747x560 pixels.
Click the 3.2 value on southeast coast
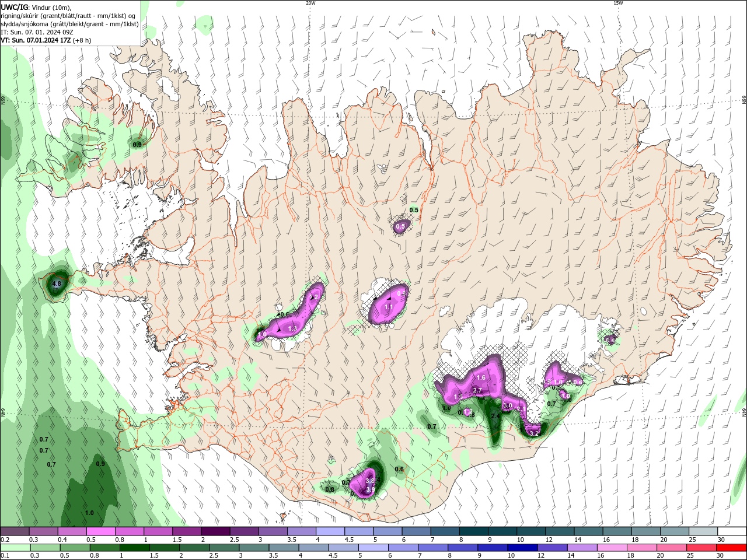533,433
